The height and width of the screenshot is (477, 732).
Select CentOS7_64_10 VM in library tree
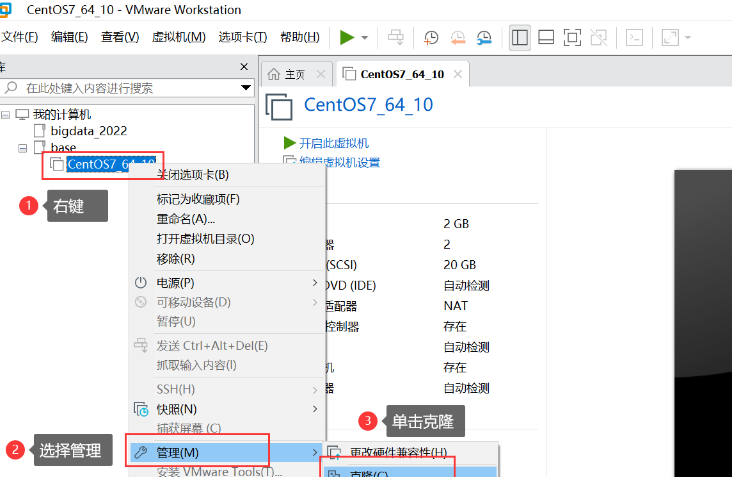coord(111,164)
